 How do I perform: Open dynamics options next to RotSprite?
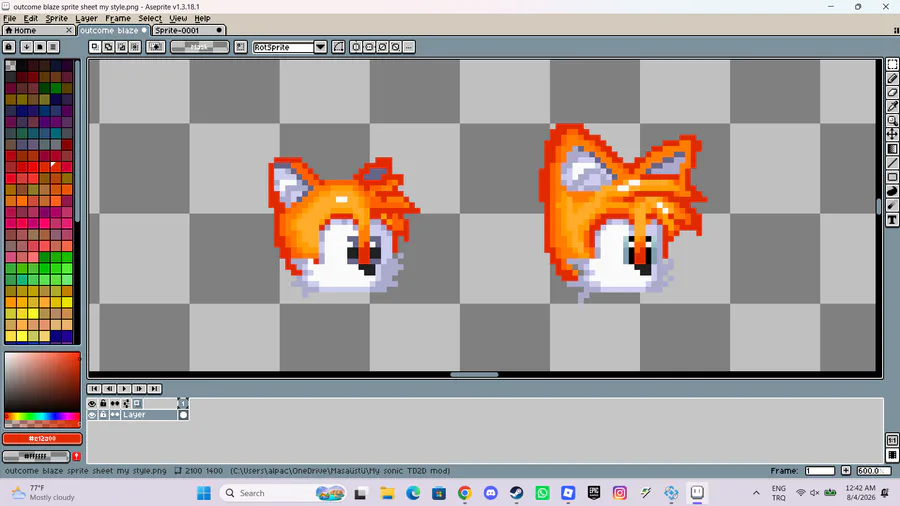click(x=339, y=47)
